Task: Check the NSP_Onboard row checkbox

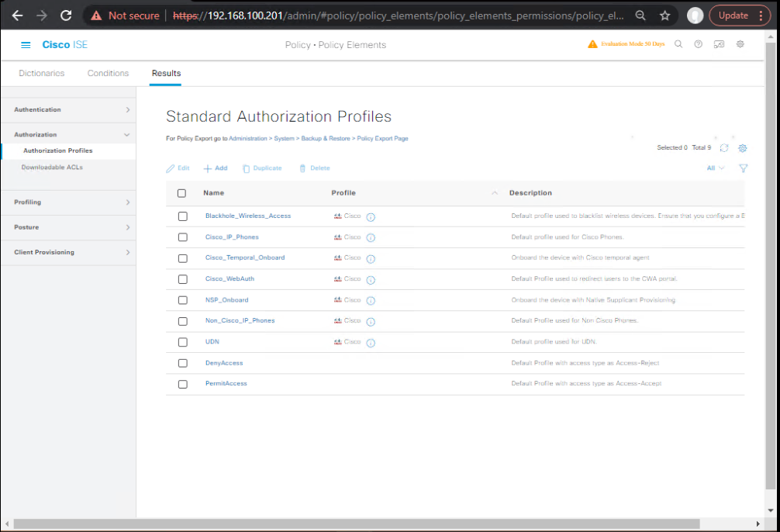Action: pos(182,300)
